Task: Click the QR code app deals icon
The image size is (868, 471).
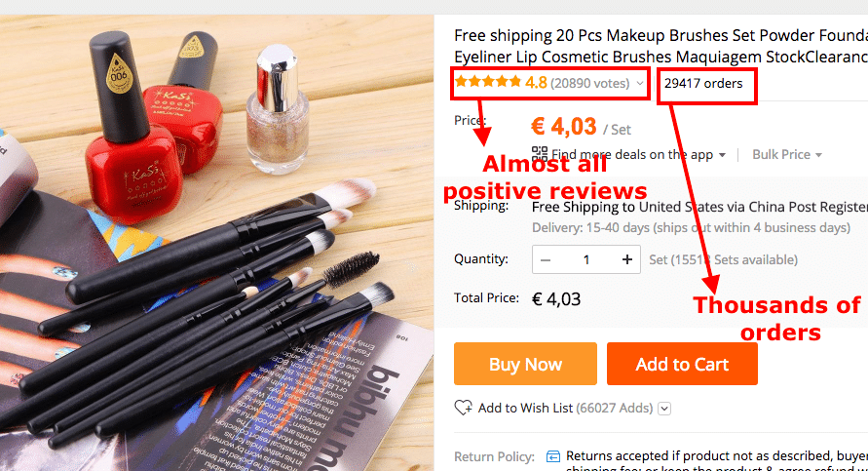Action: point(540,154)
